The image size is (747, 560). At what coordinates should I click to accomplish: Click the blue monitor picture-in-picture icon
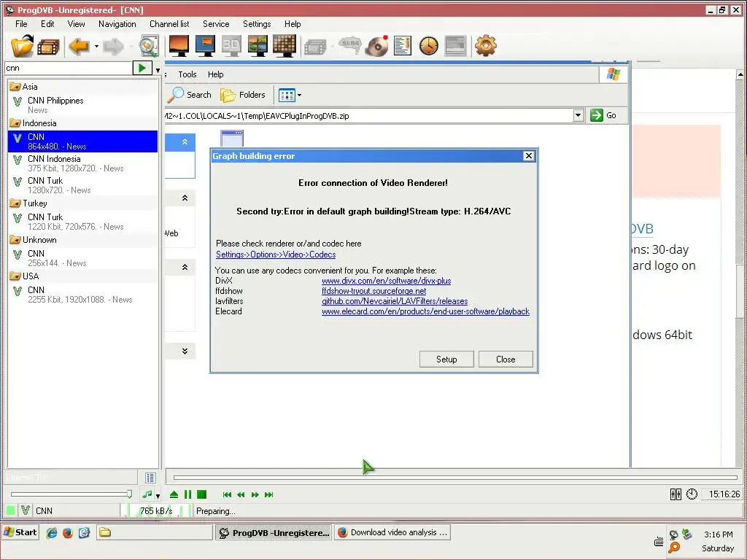pyautogui.click(x=205, y=46)
